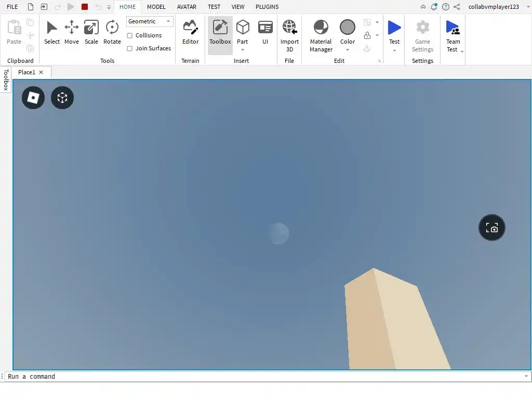The width and height of the screenshot is (532, 399).
Task: Expand the Color dropdown arrow
Action: [348, 50]
